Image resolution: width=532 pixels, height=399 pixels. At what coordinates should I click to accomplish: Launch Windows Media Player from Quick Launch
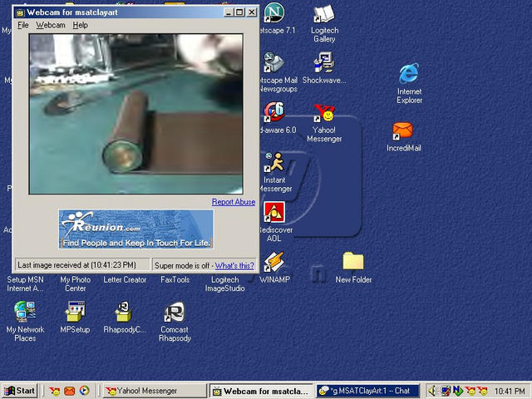coord(85,392)
